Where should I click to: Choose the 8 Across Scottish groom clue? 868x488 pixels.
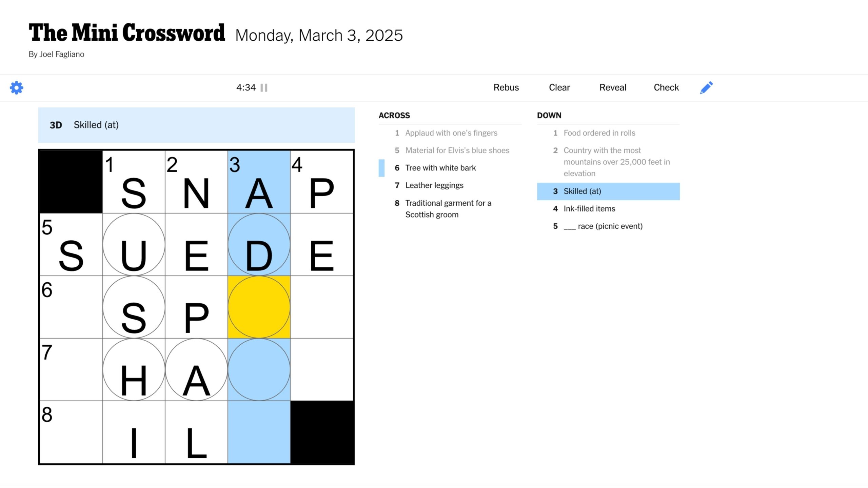pos(448,209)
